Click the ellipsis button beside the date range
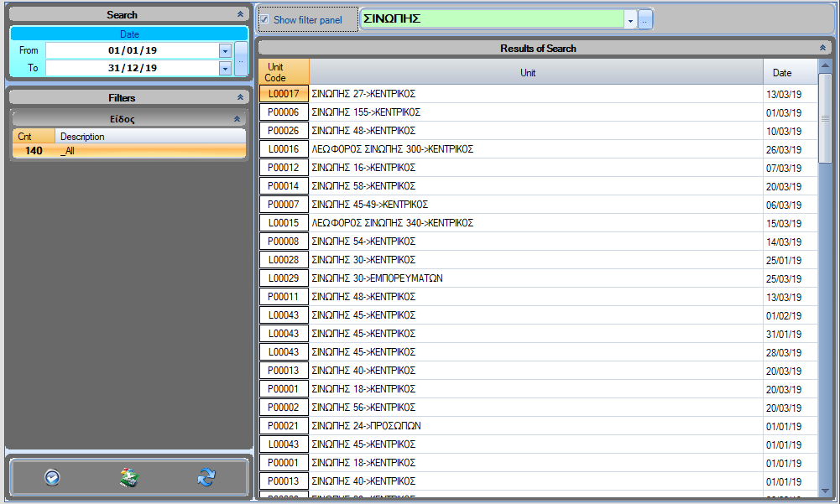840x504 pixels. coord(241,60)
